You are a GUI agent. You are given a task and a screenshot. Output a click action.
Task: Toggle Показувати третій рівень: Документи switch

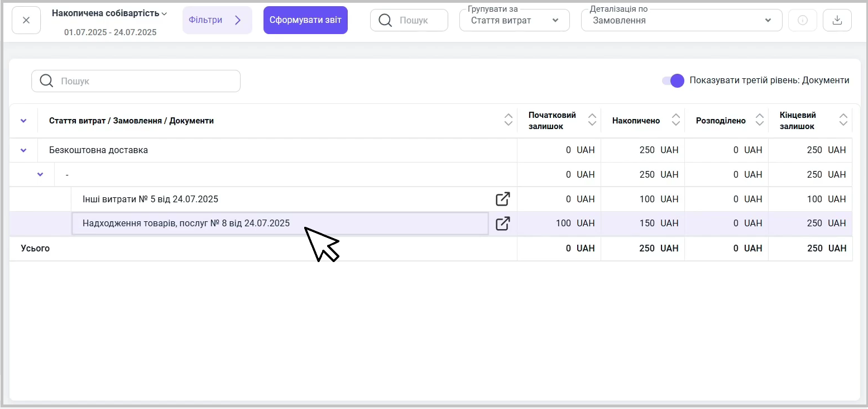tap(673, 80)
